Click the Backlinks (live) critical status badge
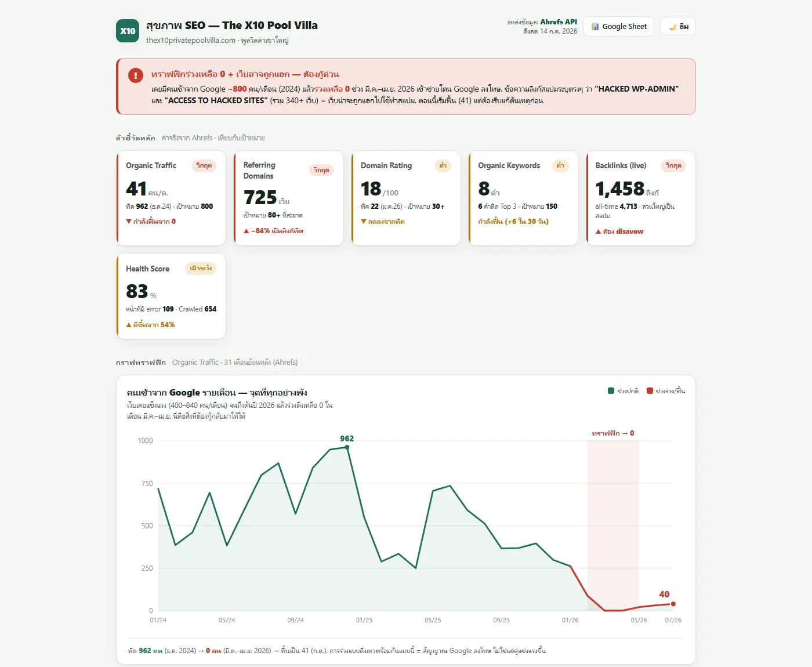The width and height of the screenshot is (812, 667). click(x=673, y=165)
